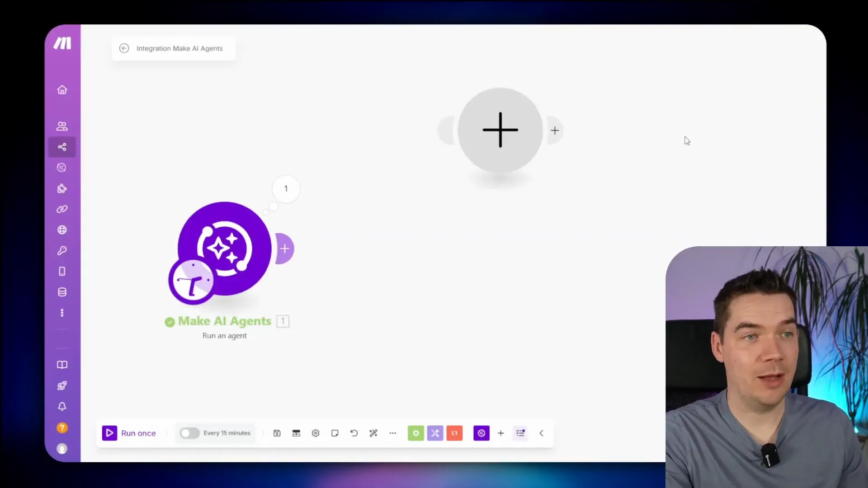Click the Make logo in sidebar
Image resolution: width=868 pixels, height=488 pixels.
coord(62,43)
